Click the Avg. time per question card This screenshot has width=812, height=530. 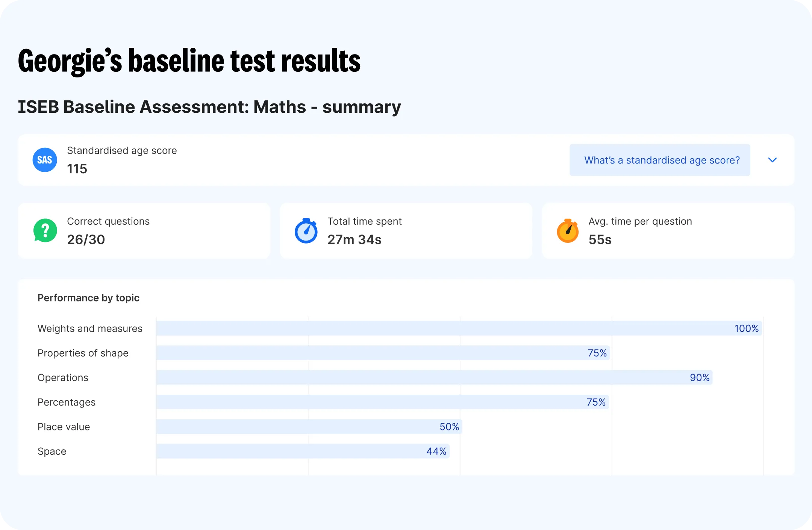[668, 231]
